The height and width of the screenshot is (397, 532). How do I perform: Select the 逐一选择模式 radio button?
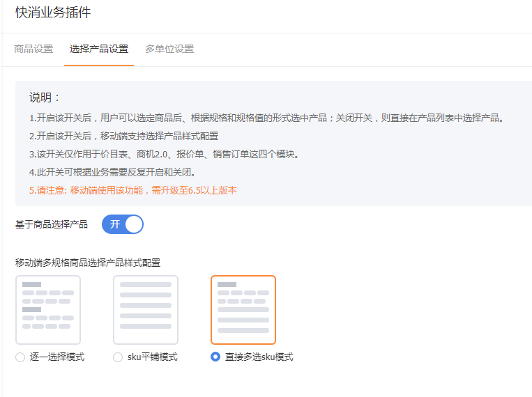(20, 357)
